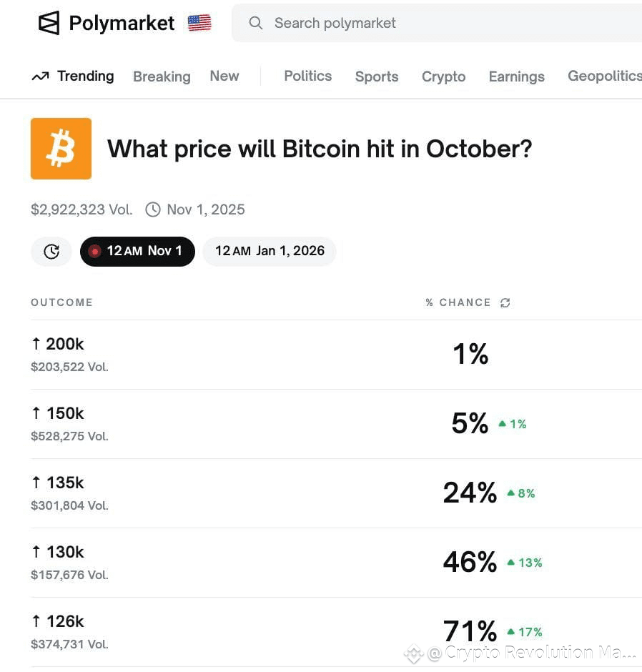Switch to the 12 AM Jan 1, 2026 view
Image resolution: width=642 pixels, height=672 pixels.
click(x=270, y=251)
